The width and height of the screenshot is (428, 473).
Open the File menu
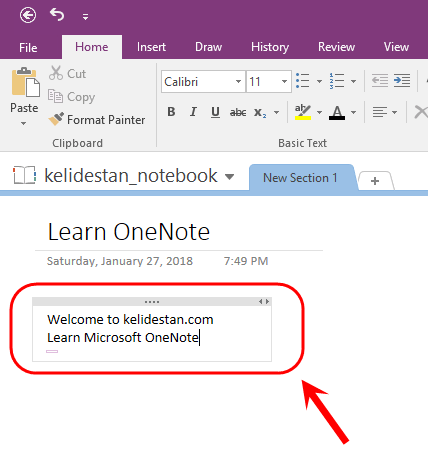tap(28, 47)
